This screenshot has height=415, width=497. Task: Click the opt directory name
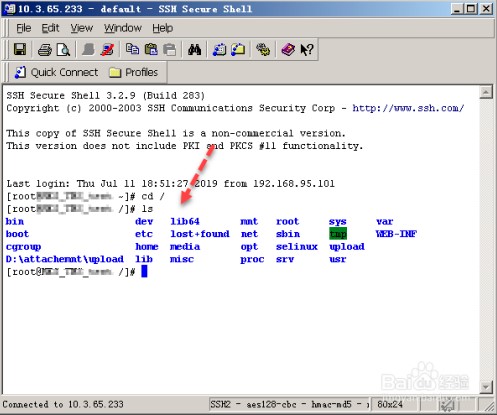click(x=249, y=247)
